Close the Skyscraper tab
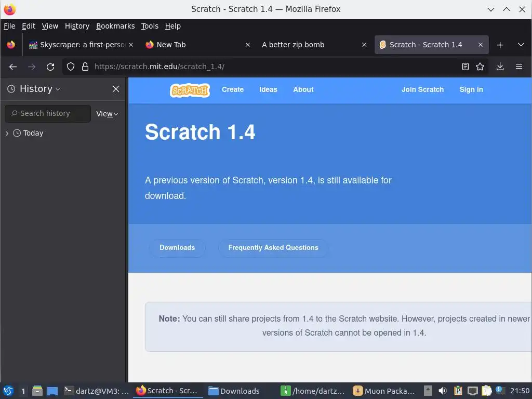The image size is (532, 399). tap(131, 45)
